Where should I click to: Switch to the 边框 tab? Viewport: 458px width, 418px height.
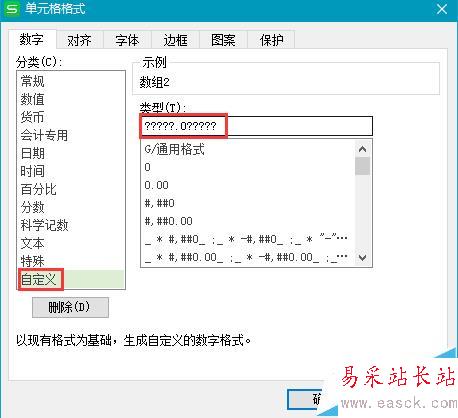tap(175, 40)
